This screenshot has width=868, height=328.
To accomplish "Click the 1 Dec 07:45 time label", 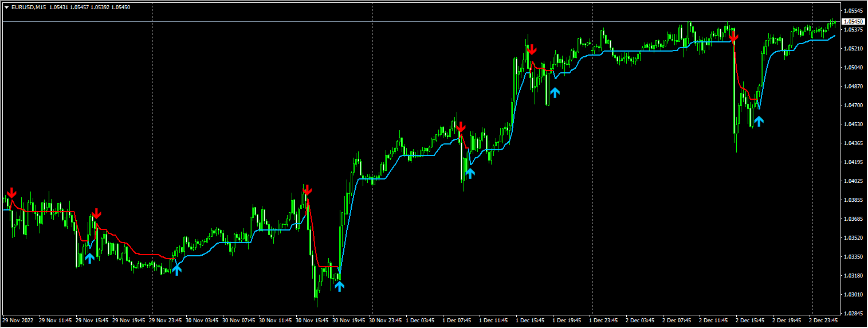I will click(x=458, y=321).
